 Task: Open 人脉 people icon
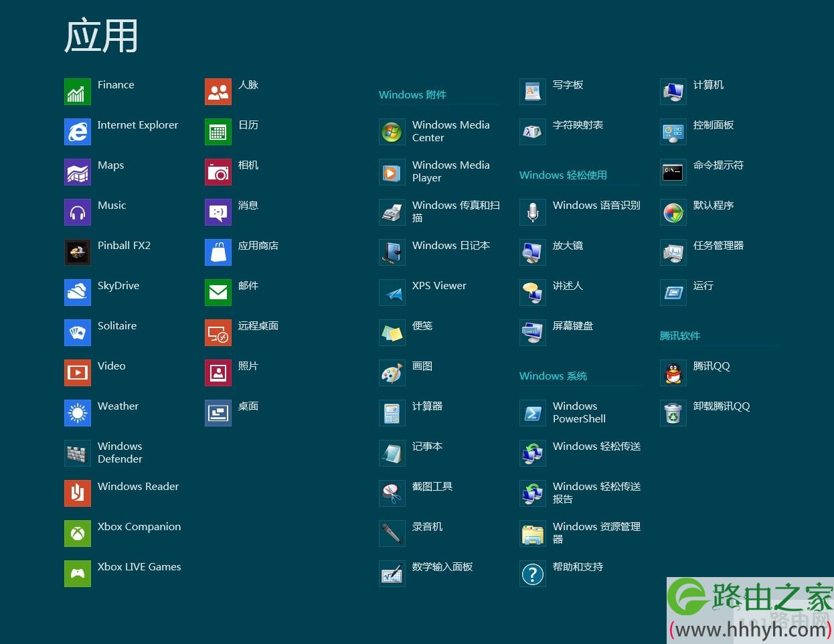coord(218,92)
